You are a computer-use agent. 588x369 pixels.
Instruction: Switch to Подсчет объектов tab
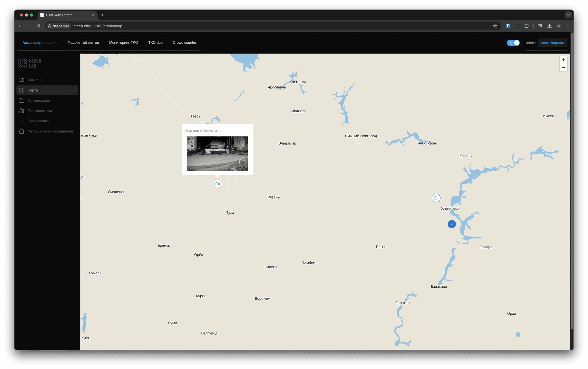(x=83, y=43)
